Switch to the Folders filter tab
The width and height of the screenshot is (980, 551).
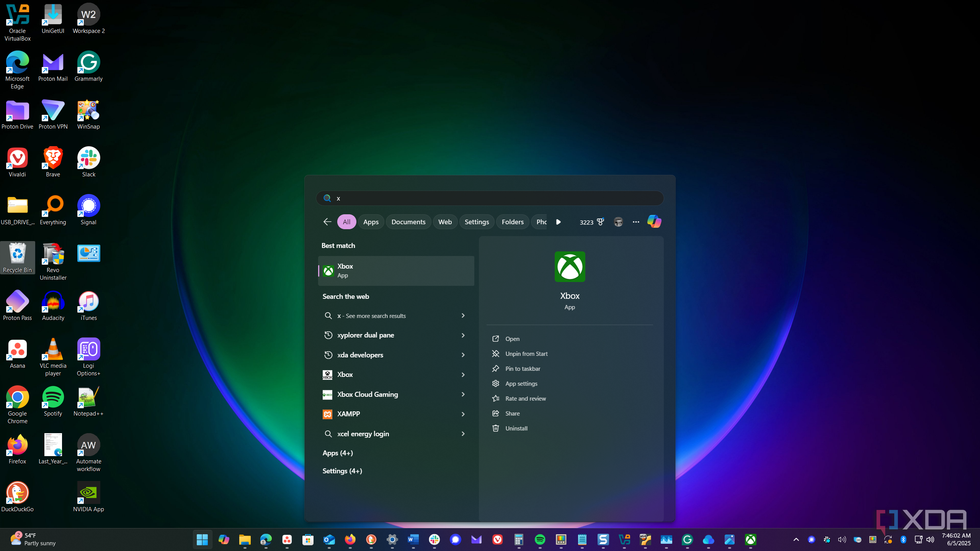pyautogui.click(x=513, y=222)
